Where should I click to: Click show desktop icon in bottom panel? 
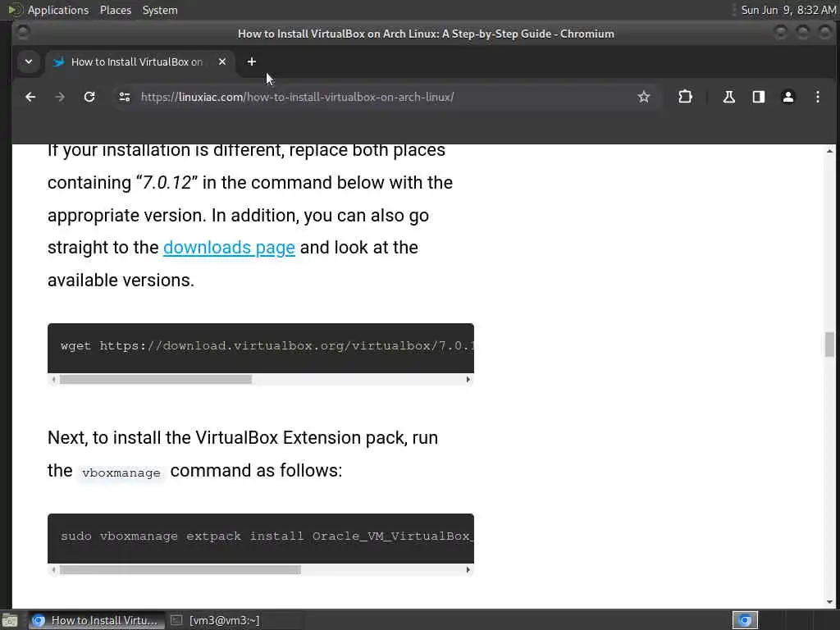pos(10,620)
